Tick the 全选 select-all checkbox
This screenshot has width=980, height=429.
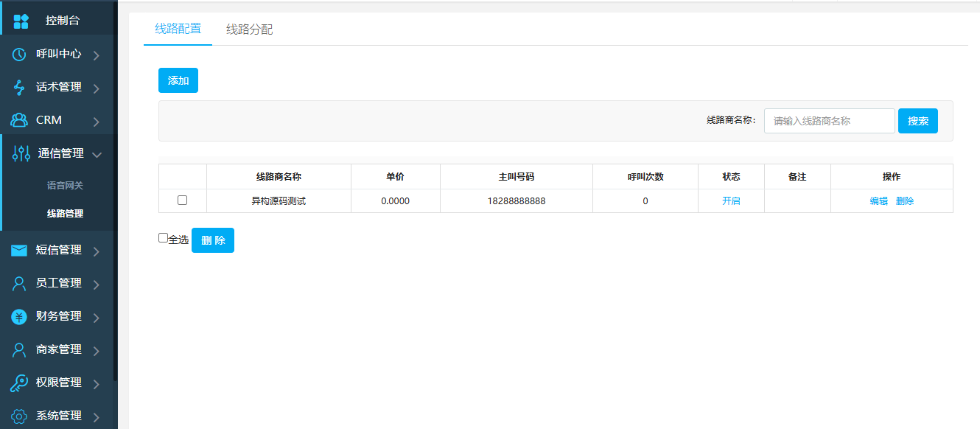pos(164,238)
